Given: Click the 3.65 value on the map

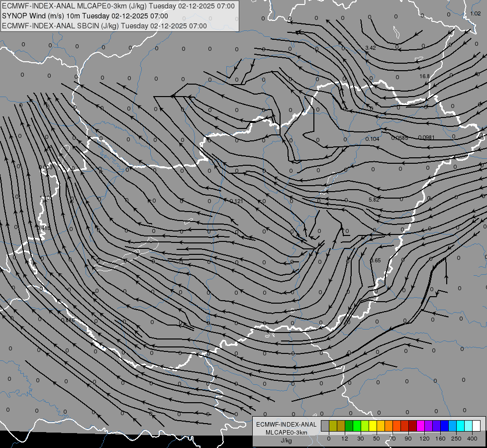Looking at the screenshot, I should pyautogui.click(x=376, y=260).
